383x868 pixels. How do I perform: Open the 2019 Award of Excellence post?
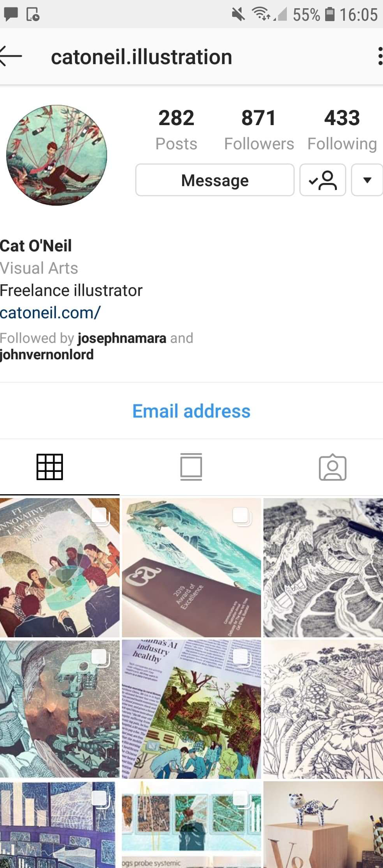point(191,567)
